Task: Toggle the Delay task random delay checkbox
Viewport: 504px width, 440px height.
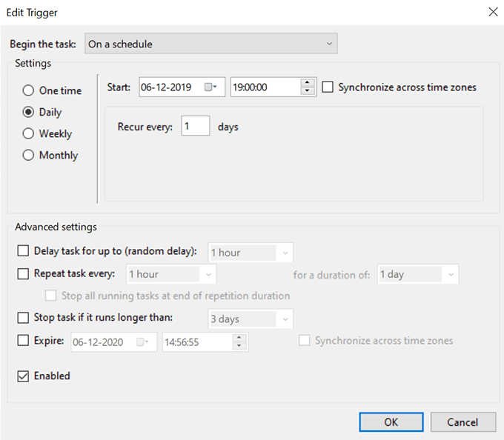Action: click(23, 252)
